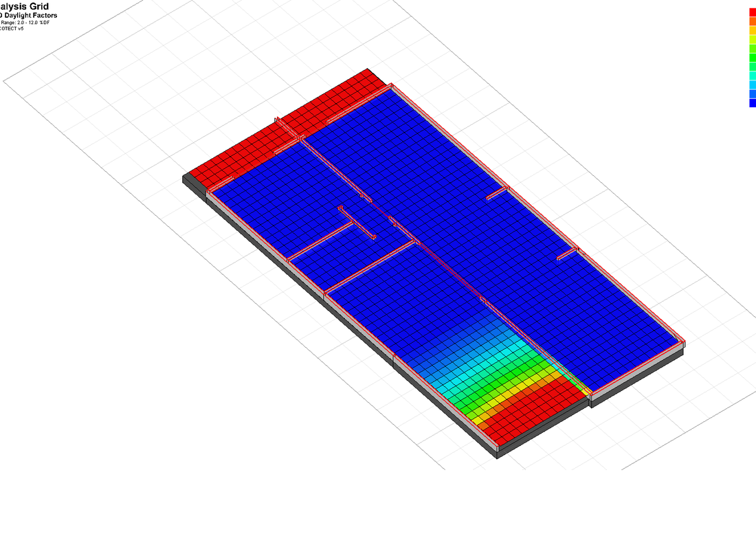Pick the orange legend color swatch
This screenshot has width=756, height=536.
pos(753,21)
